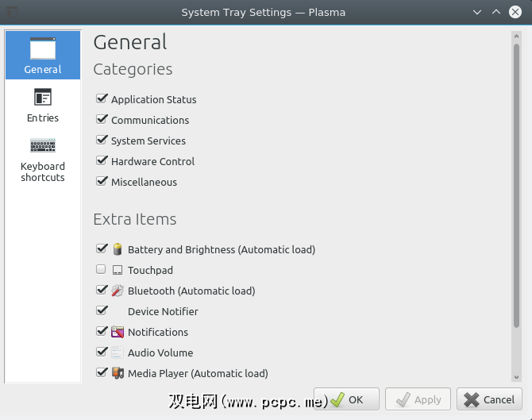Enable the Touchpad extra item
Image resolution: width=532 pixels, height=420 pixels.
click(102, 270)
